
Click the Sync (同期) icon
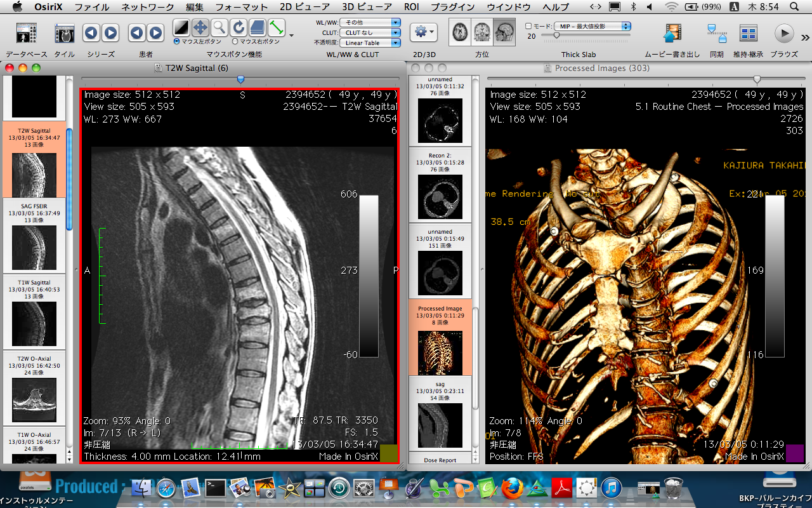[x=717, y=32]
